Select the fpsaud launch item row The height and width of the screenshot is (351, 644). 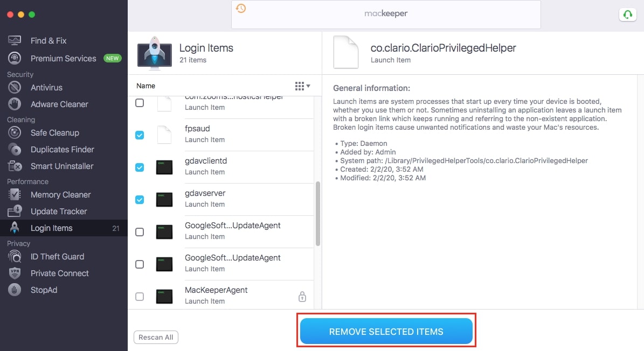(221, 135)
